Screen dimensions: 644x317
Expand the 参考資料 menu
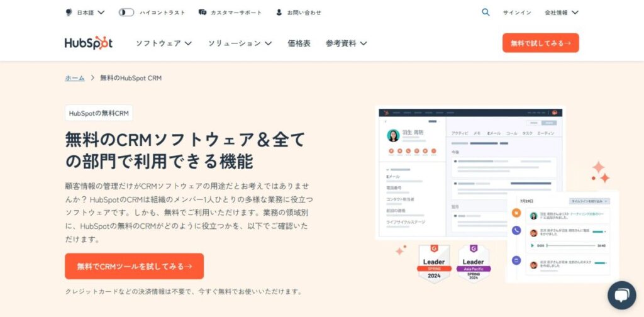347,43
